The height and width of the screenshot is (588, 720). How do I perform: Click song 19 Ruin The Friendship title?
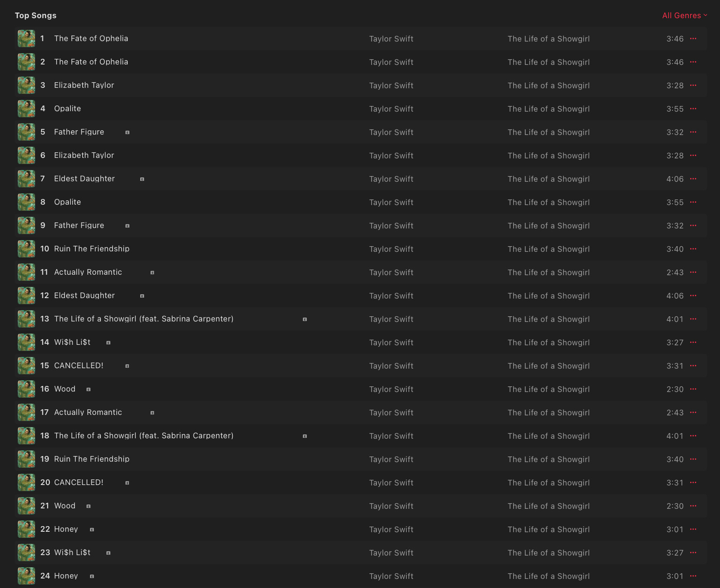click(x=92, y=459)
